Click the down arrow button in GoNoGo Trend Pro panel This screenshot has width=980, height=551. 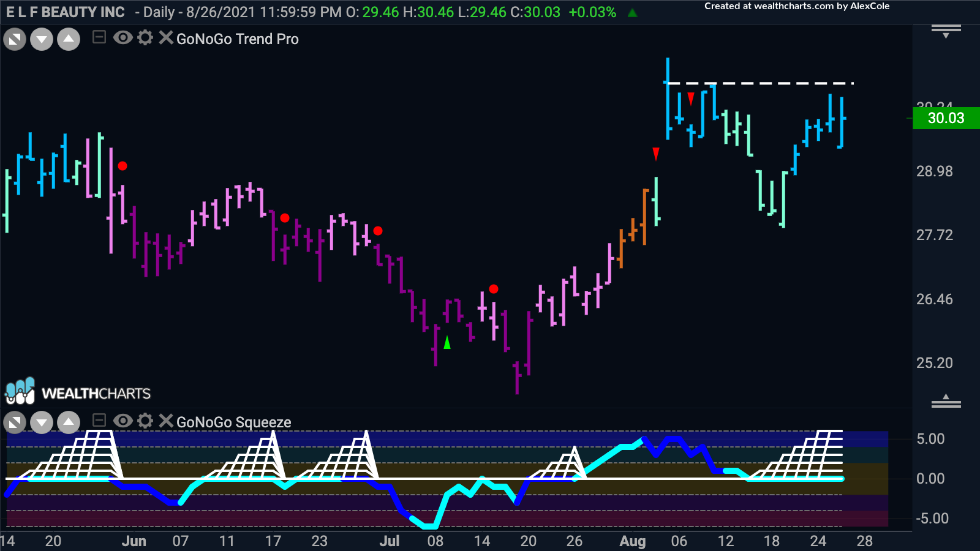coord(42,40)
